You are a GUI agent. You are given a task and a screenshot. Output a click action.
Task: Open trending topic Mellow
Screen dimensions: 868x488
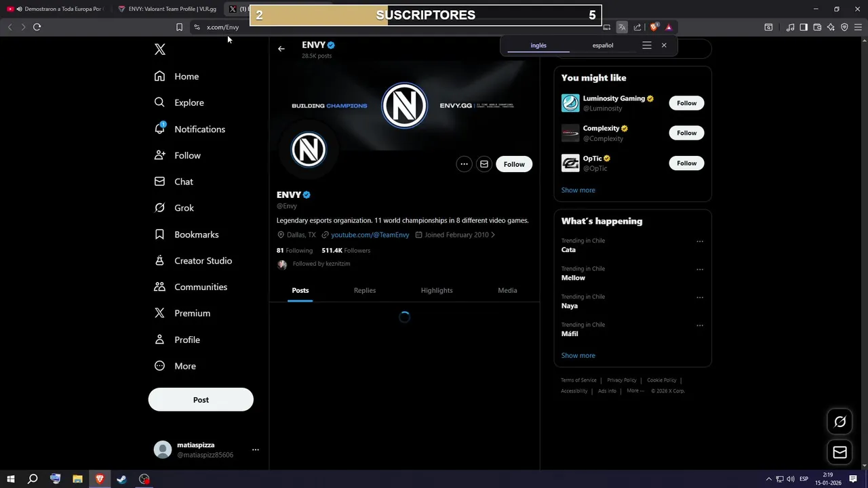(573, 278)
